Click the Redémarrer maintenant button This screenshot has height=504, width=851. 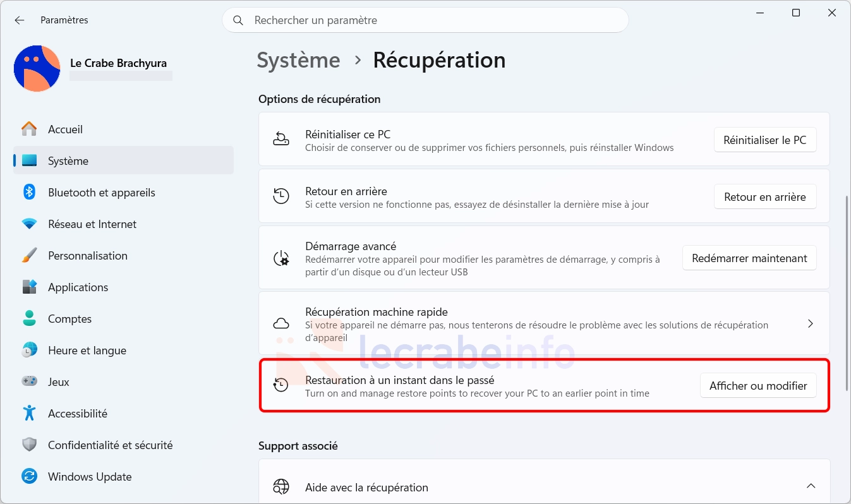click(749, 258)
